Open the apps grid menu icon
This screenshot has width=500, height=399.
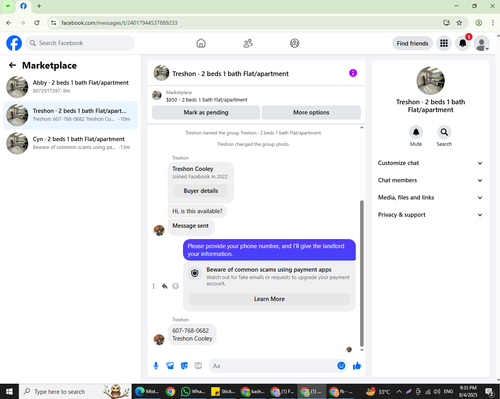[444, 43]
